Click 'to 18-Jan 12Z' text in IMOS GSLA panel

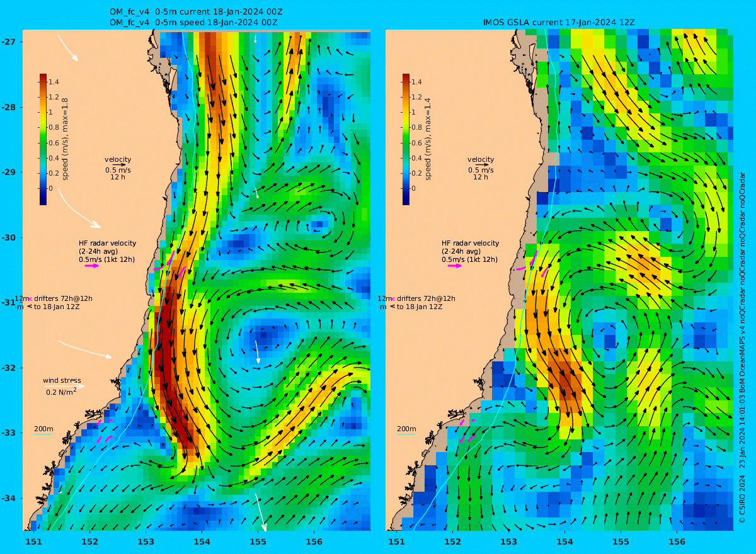click(420, 307)
